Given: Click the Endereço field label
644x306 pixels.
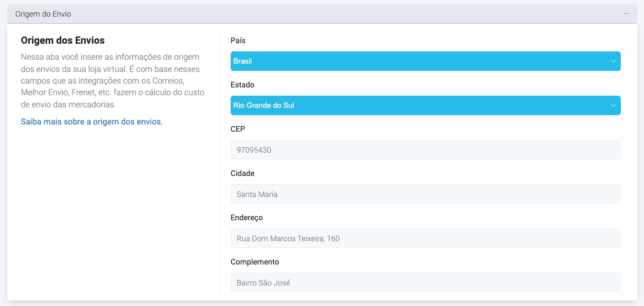Looking at the screenshot, I should click(x=247, y=217).
